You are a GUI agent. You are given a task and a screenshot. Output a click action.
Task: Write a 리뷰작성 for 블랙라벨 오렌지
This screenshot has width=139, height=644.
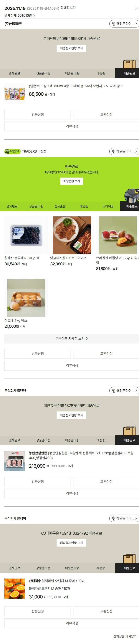[72, 623]
